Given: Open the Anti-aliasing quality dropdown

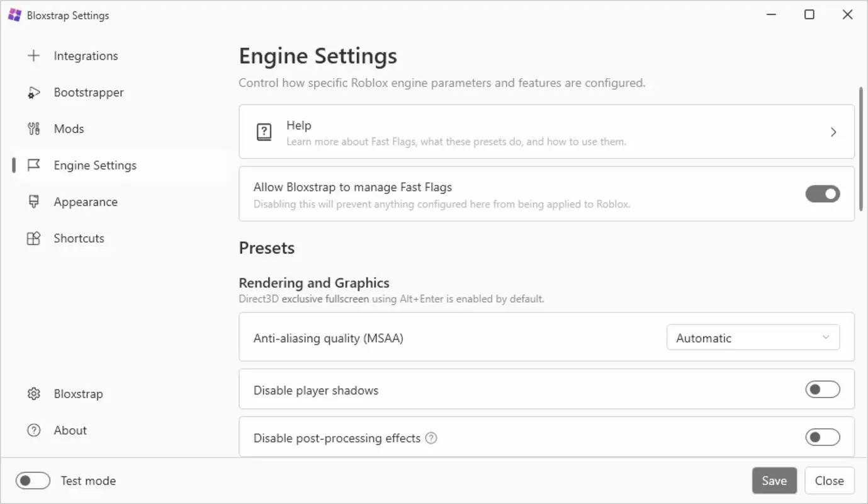Looking at the screenshot, I should point(753,337).
